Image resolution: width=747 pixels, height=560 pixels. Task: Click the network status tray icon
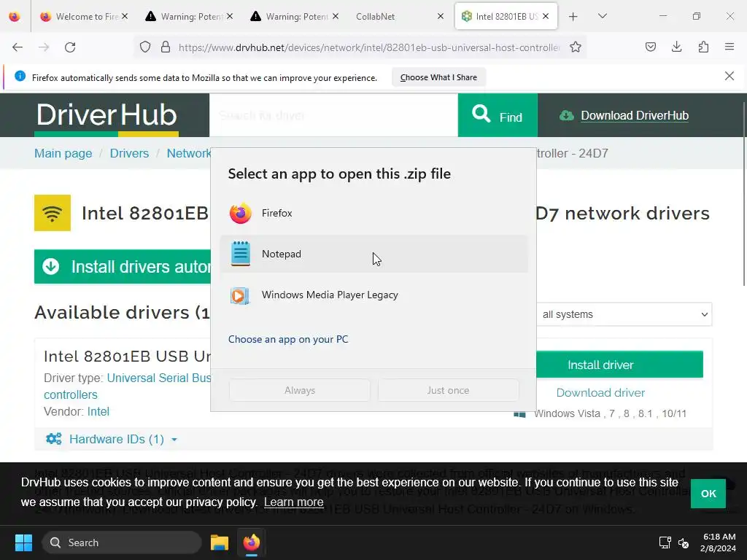pyautogui.click(x=665, y=542)
